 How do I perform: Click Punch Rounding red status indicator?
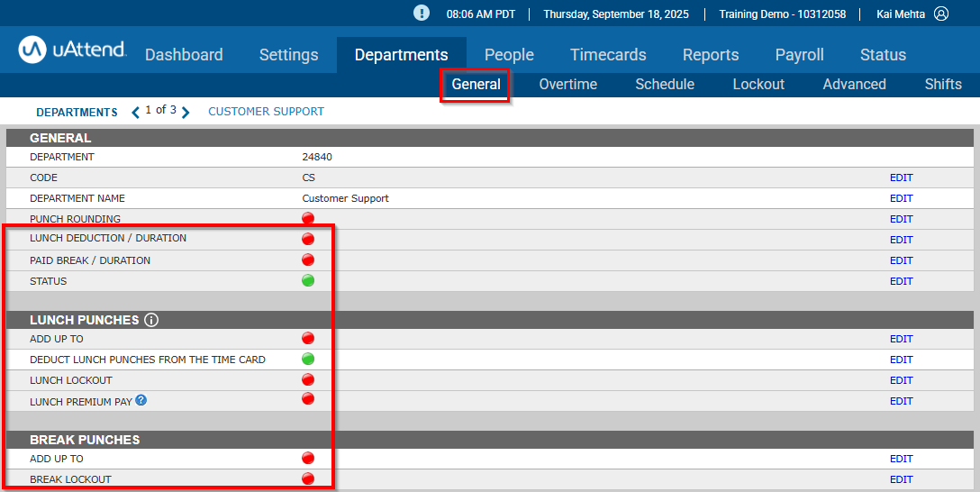click(x=308, y=218)
